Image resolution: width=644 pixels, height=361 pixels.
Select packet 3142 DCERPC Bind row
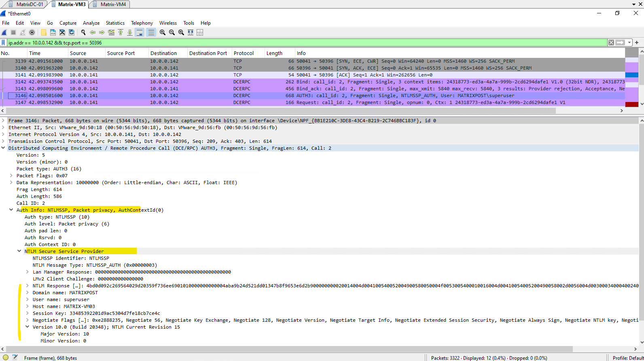pyautogui.click(x=313, y=82)
